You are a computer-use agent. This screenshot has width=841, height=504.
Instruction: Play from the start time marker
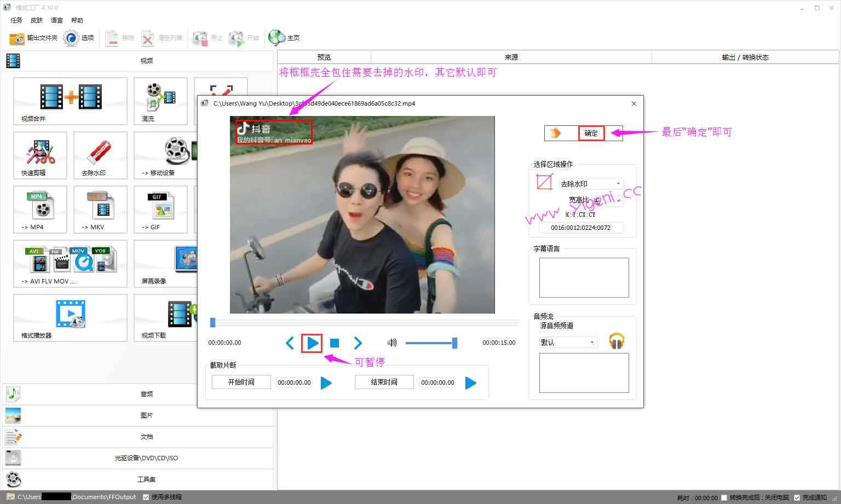click(326, 383)
